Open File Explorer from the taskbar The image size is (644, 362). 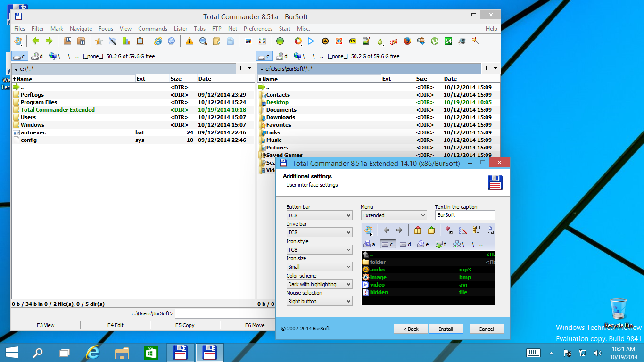click(122, 352)
